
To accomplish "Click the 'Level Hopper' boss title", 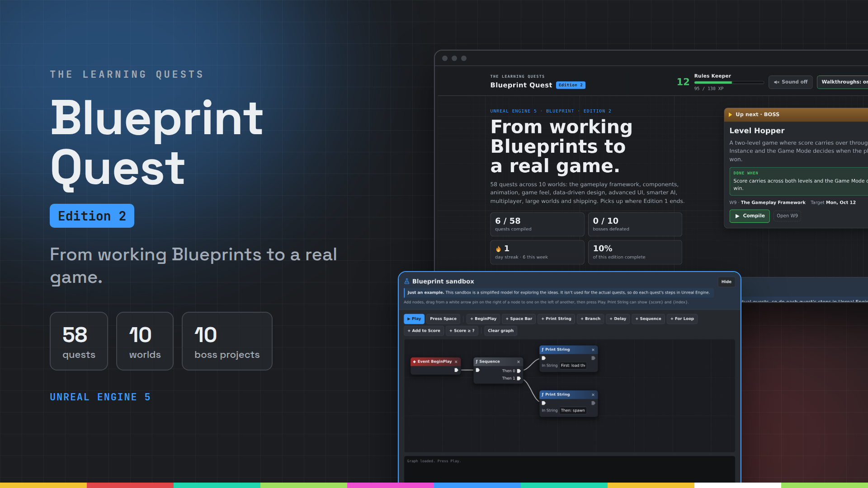I will tap(757, 131).
